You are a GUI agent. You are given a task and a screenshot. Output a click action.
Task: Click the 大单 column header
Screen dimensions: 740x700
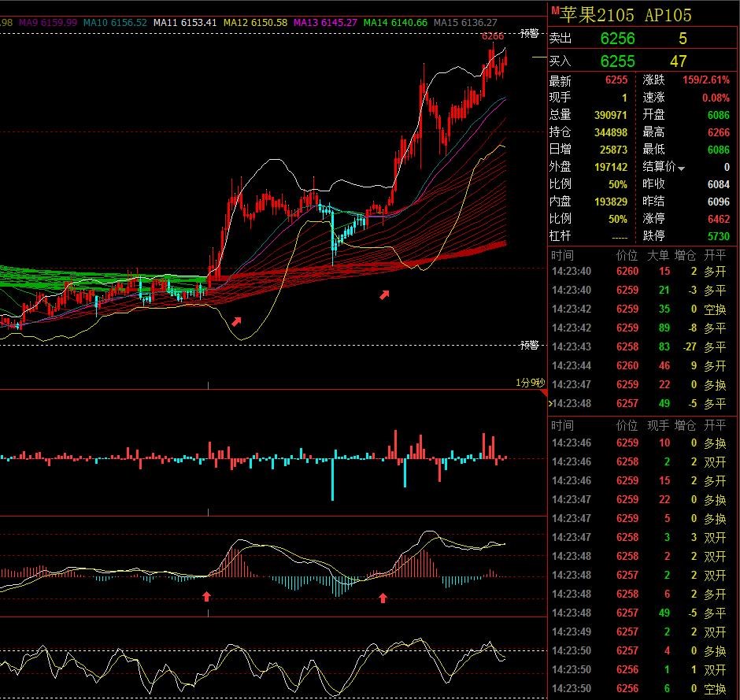[658, 255]
